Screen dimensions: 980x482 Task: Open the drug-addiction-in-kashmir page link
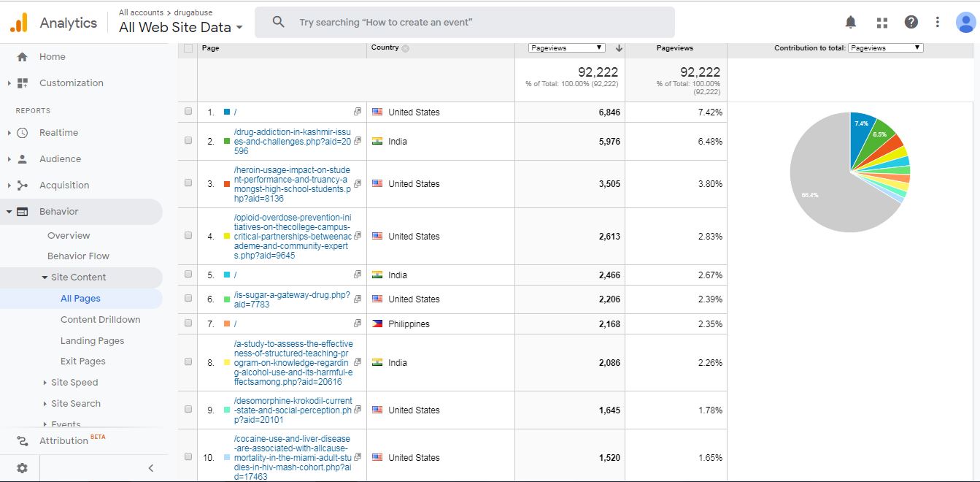tap(292, 142)
